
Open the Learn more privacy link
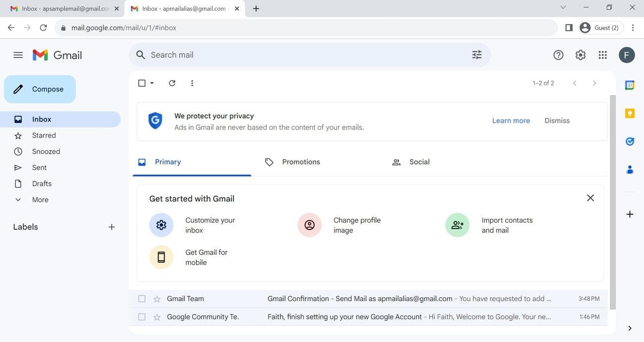(x=510, y=120)
